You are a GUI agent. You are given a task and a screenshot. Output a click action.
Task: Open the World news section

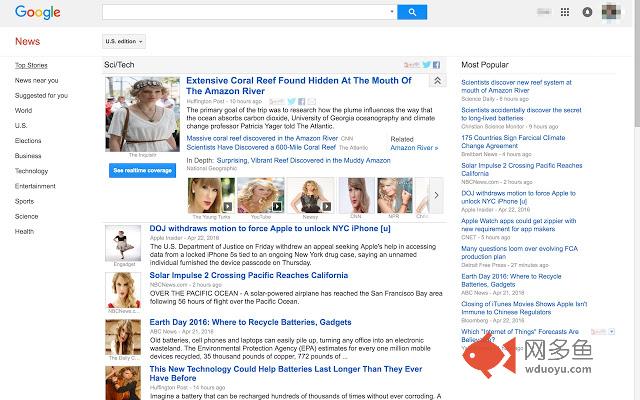click(23, 111)
